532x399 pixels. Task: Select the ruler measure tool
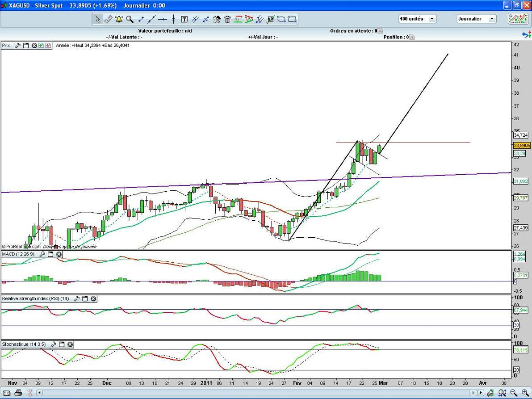[108, 19]
